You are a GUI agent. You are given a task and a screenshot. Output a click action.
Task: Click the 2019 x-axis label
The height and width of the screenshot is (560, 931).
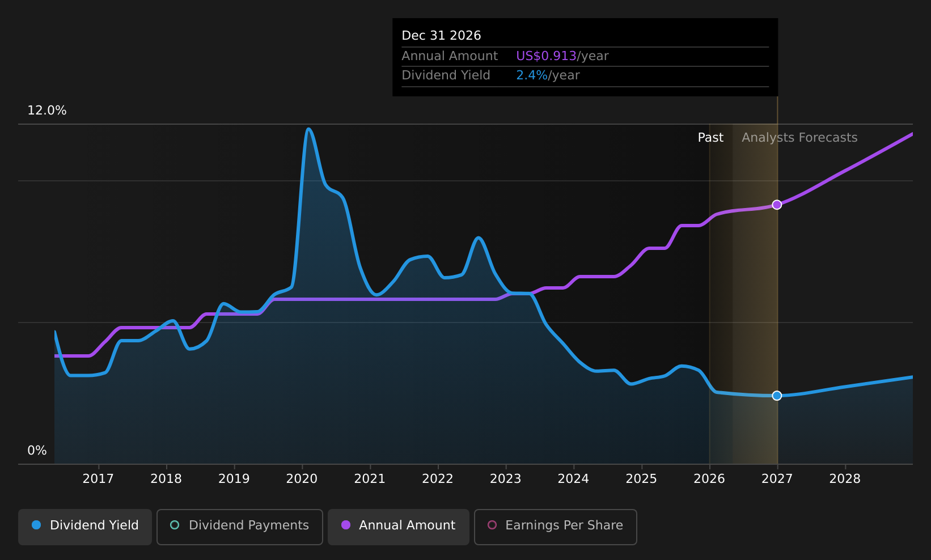pyautogui.click(x=234, y=479)
